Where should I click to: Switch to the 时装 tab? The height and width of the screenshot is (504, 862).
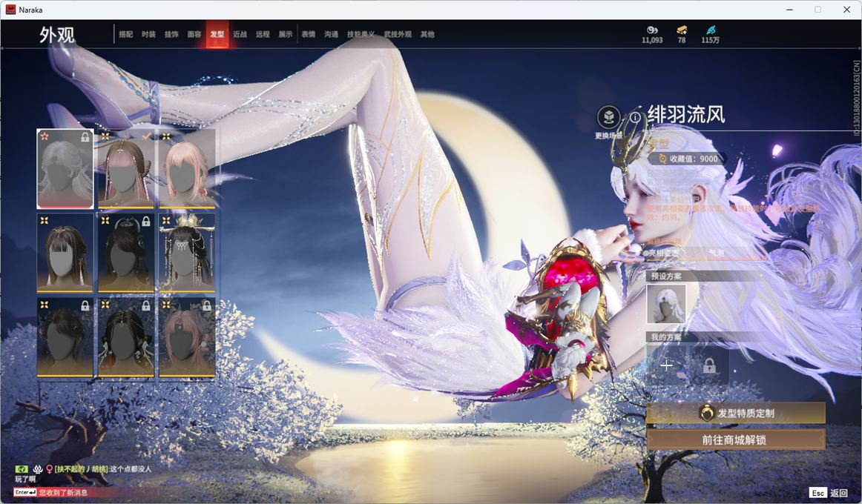[x=148, y=34]
